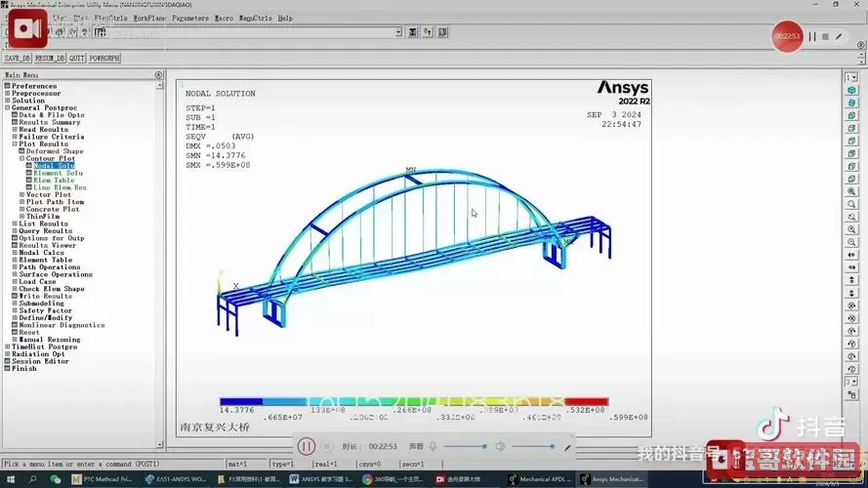Switch to Isometric view in the view toolbar
Screen dimensions: 868x488
(852, 90)
